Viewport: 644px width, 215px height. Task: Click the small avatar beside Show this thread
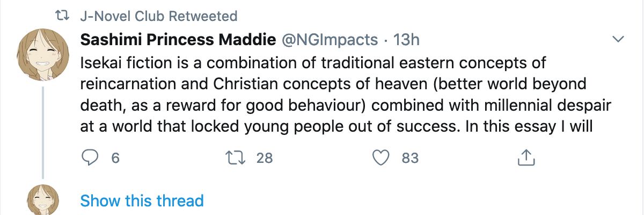42,200
